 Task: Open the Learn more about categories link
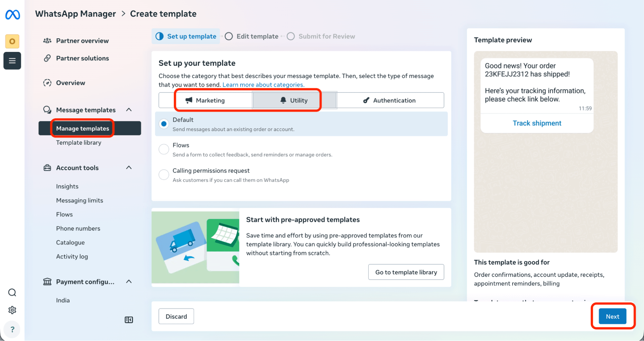tap(263, 85)
